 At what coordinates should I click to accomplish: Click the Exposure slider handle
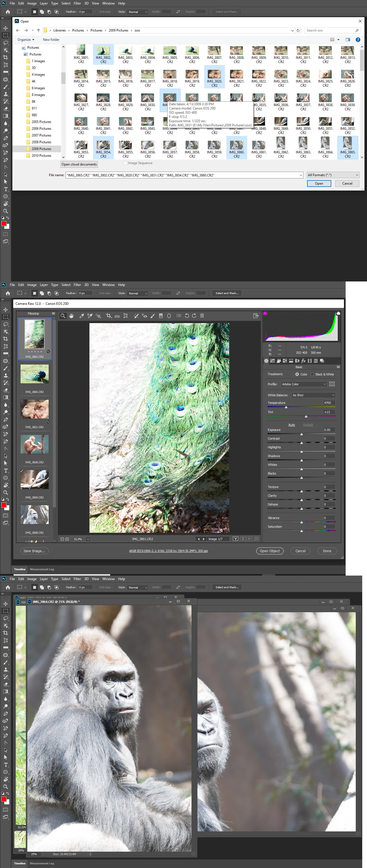(301, 434)
